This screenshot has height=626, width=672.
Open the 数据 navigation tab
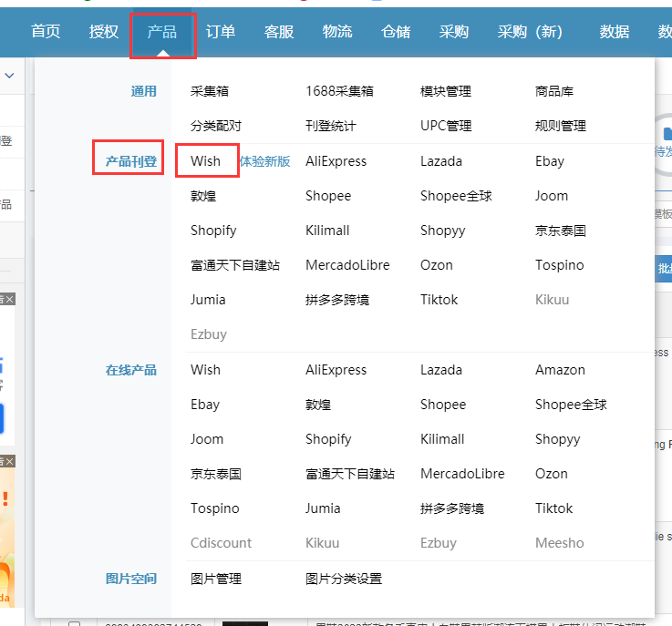click(x=615, y=32)
